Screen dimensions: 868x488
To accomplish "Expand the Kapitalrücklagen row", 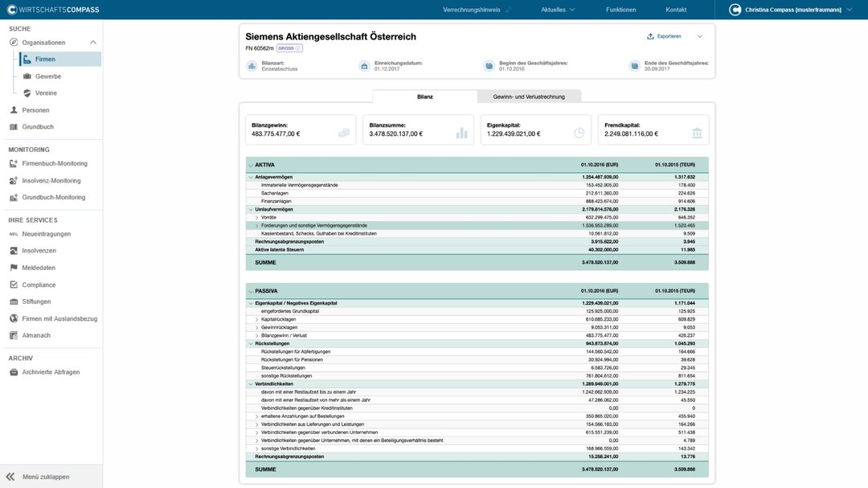I will pos(257,320).
